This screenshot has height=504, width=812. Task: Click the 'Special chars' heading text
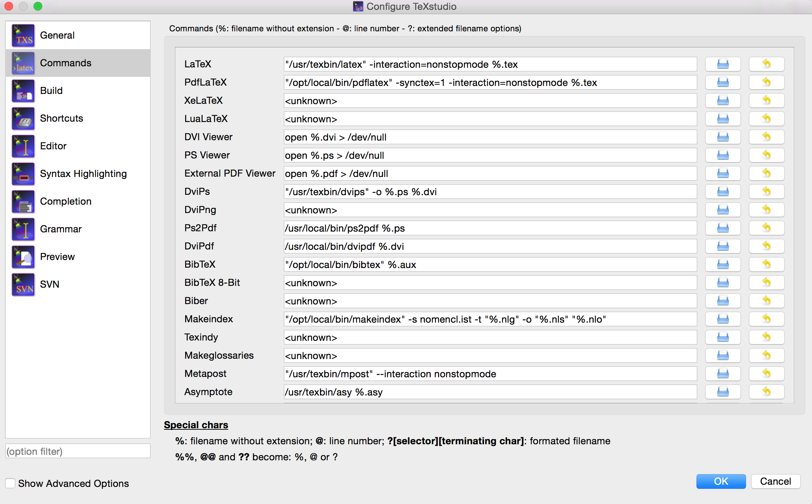pos(196,425)
